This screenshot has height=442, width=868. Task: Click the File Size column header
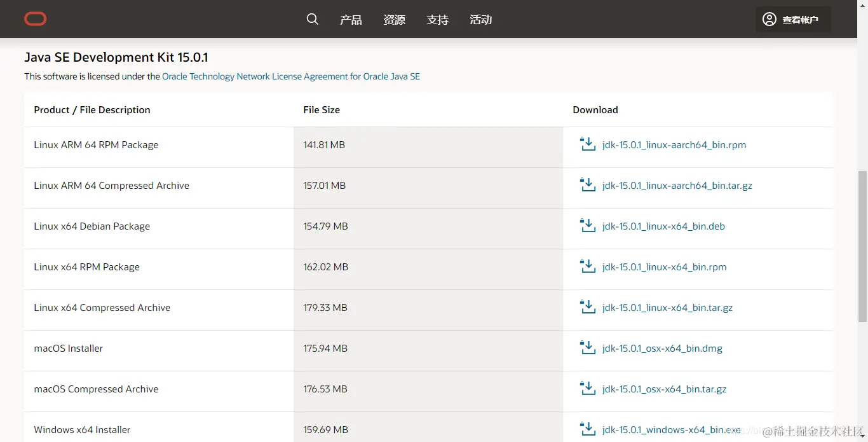click(x=322, y=110)
